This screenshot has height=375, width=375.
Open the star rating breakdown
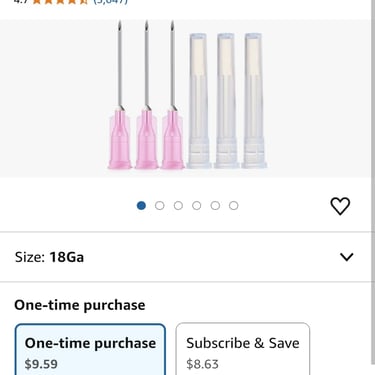[60, 2]
